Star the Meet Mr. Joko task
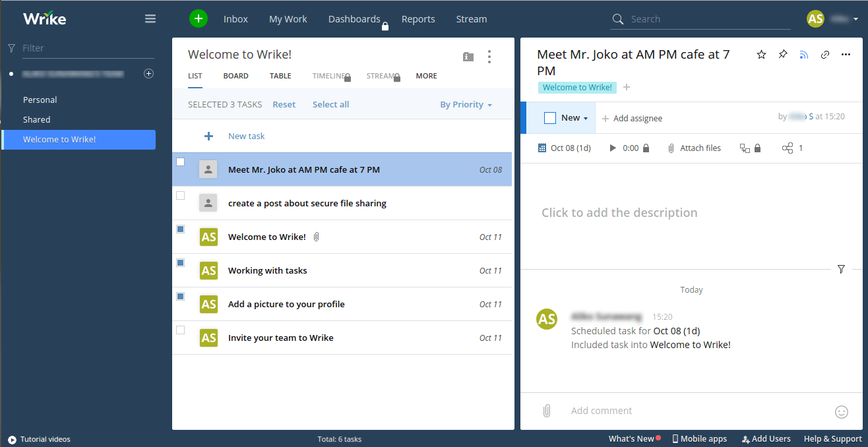Screen dimensions: 868x447 [x=761, y=55]
